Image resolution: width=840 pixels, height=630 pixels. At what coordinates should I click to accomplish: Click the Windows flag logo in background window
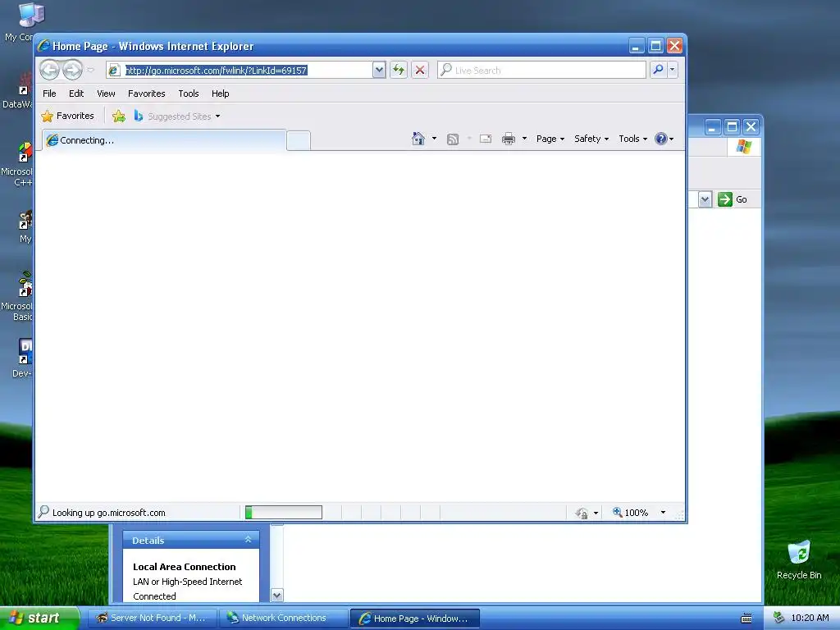click(x=744, y=146)
